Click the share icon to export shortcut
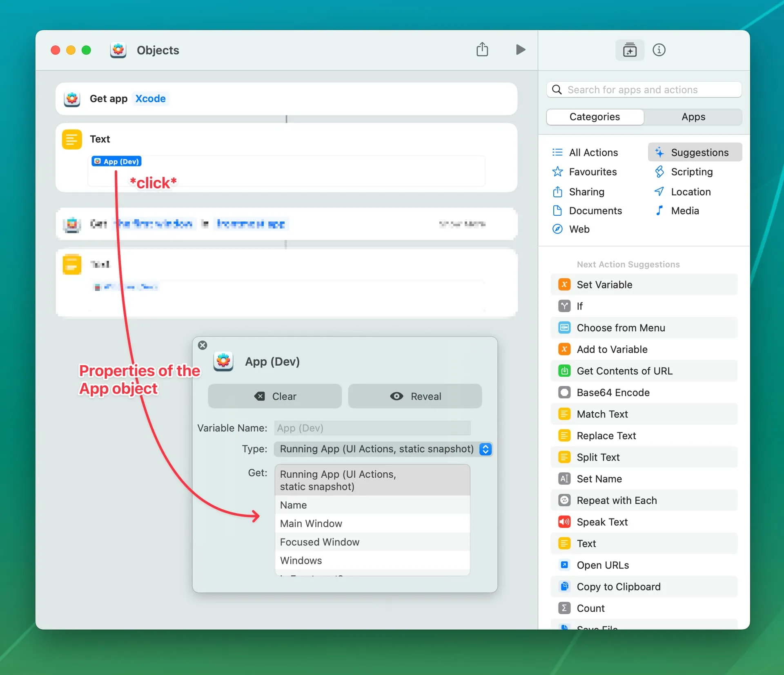The height and width of the screenshot is (675, 784). coord(482,50)
